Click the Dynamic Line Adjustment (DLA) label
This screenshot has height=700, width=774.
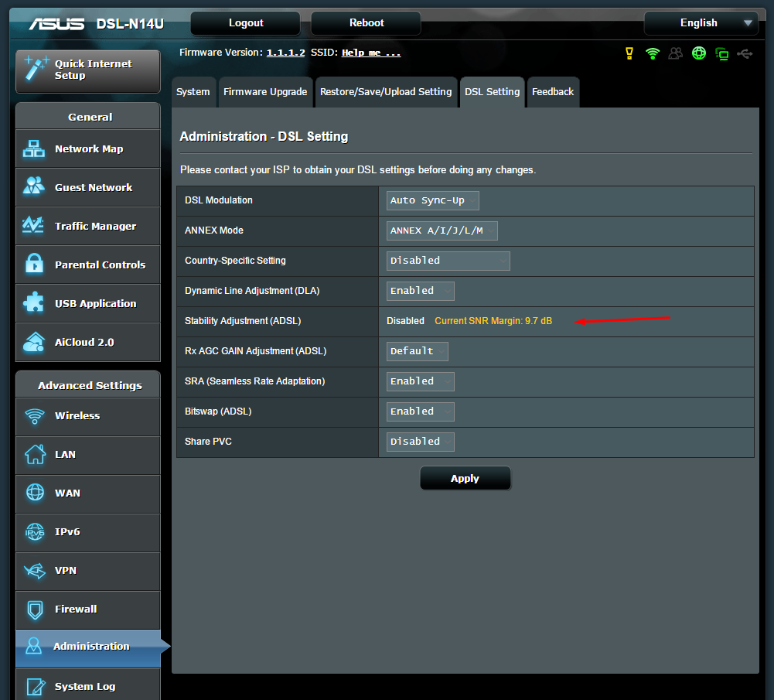[x=252, y=290]
